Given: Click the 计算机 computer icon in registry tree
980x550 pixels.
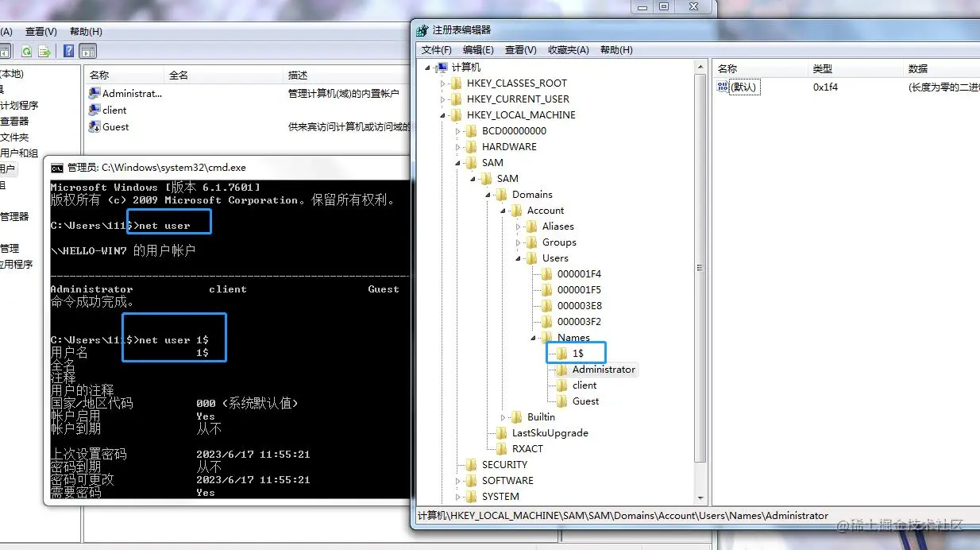Looking at the screenshot, I should tap(442, 68).
